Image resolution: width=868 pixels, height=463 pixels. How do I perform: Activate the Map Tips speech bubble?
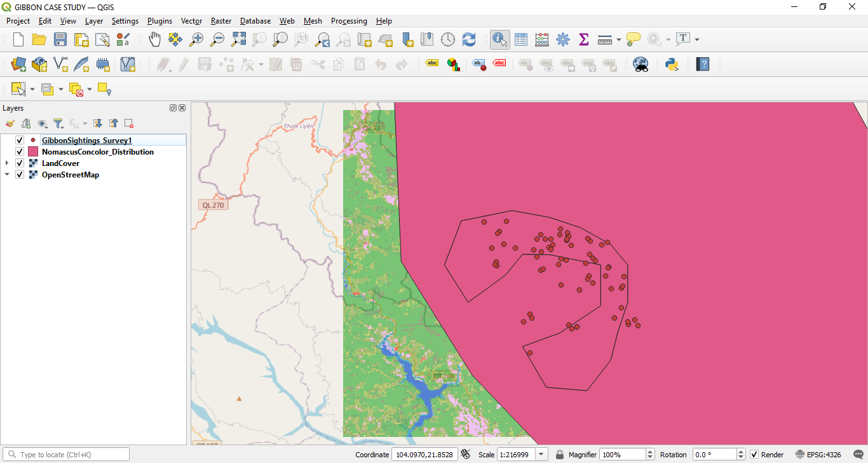pyautogui.click(x=633, y=39)
